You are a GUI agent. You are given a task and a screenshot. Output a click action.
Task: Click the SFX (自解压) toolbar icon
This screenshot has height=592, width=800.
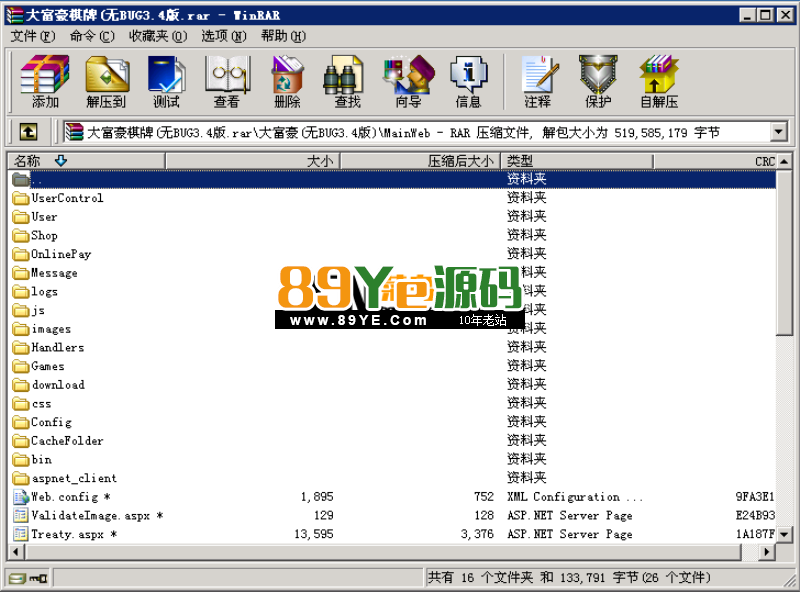coord(659,82)
